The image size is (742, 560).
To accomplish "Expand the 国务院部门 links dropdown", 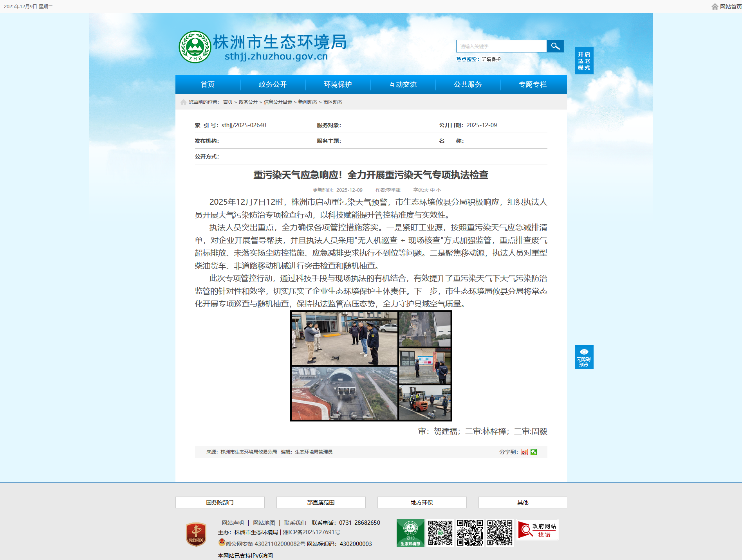I will click(220, 502).
